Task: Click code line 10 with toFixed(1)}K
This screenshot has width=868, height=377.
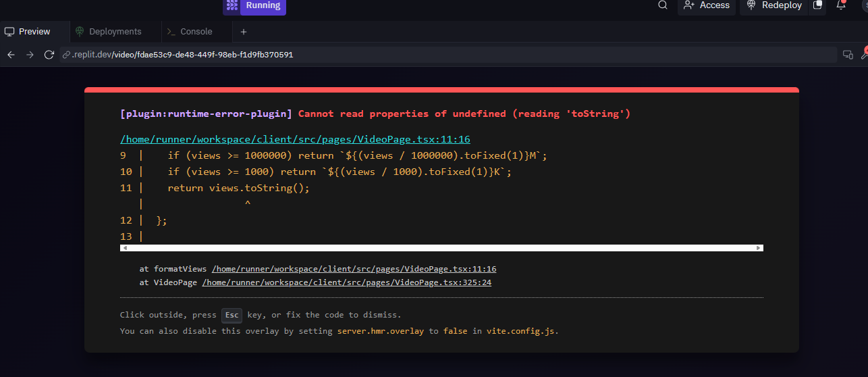Action: pos(340,172)
